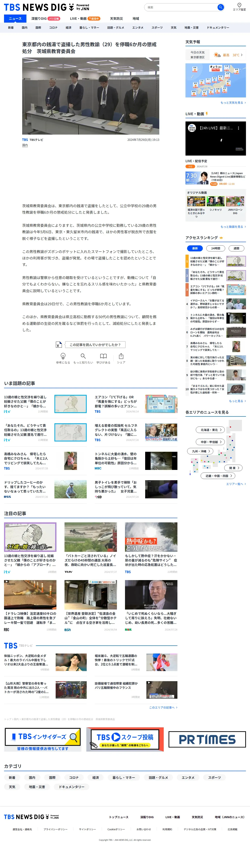250x868 pixels.
Task: Open the シノキャリ original video thumbnail
Action: [x=216, y=201]
